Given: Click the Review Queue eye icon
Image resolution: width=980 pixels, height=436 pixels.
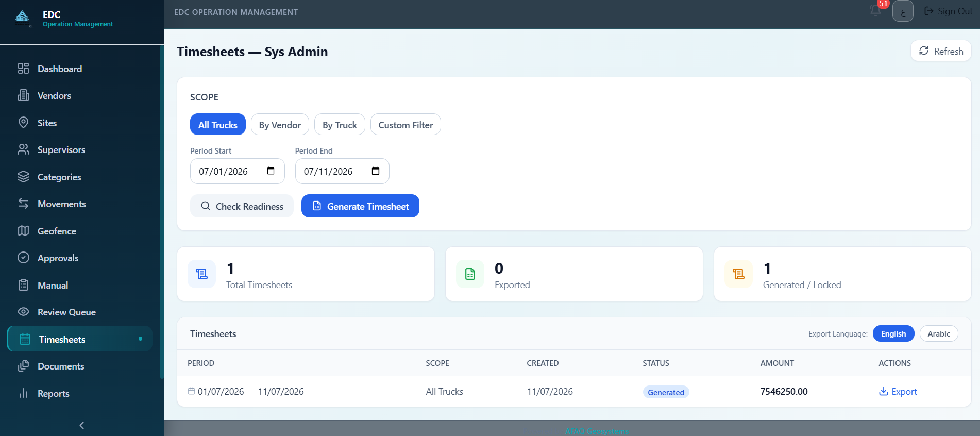Looking at the screenshot, I should click(x=24, y=312).
